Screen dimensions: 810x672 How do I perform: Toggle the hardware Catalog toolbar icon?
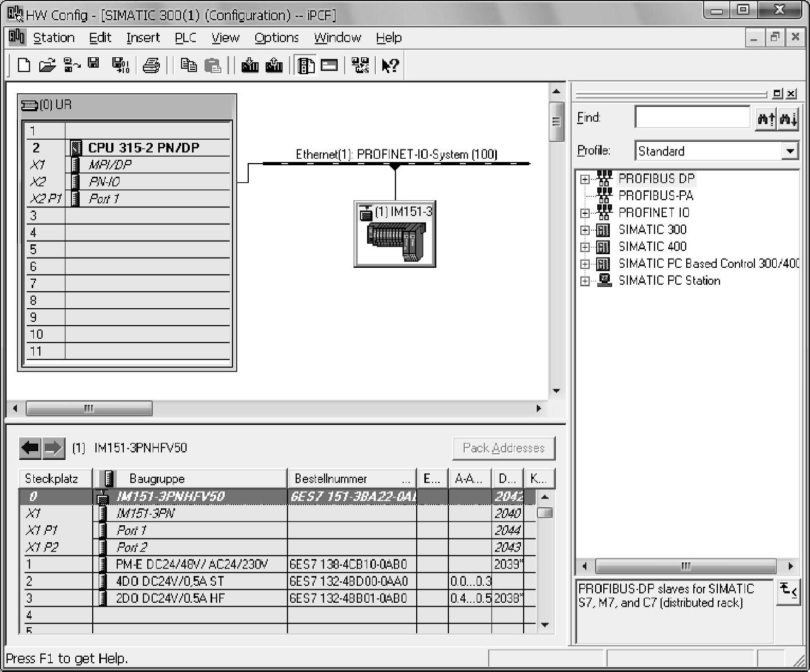click(305, 65)
